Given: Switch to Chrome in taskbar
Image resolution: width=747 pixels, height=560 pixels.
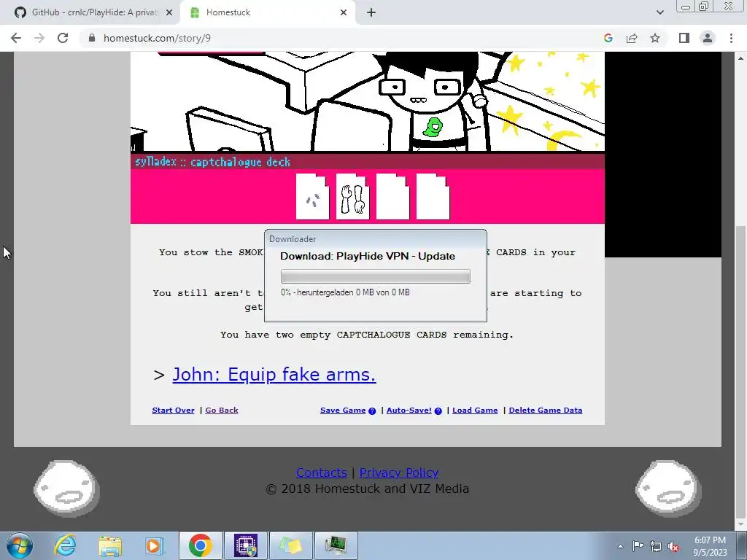Looking at the screenshot, I should [x=200, y=545].
